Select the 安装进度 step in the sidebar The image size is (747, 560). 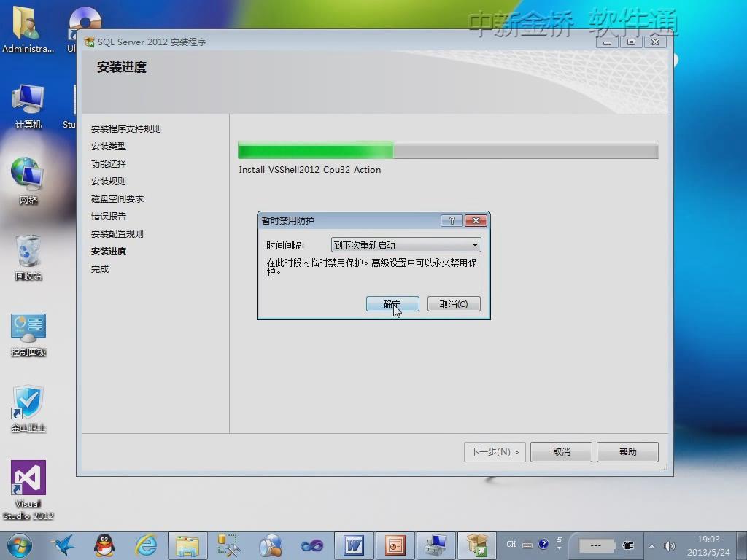coord(108,252)
